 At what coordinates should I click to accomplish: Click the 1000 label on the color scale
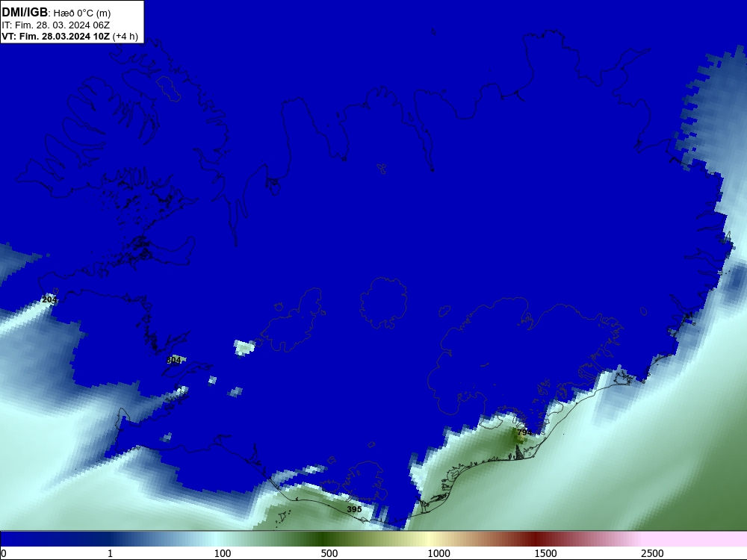tap(438, 553)
